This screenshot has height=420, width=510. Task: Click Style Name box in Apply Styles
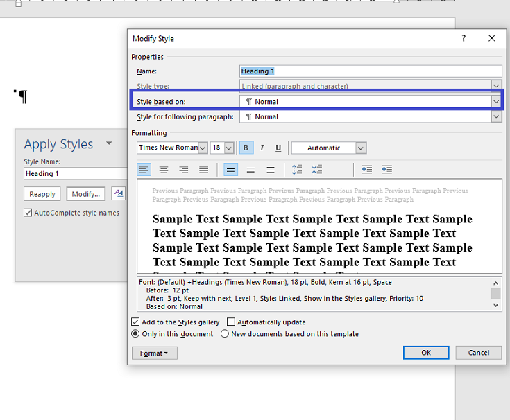click(76, 173)
